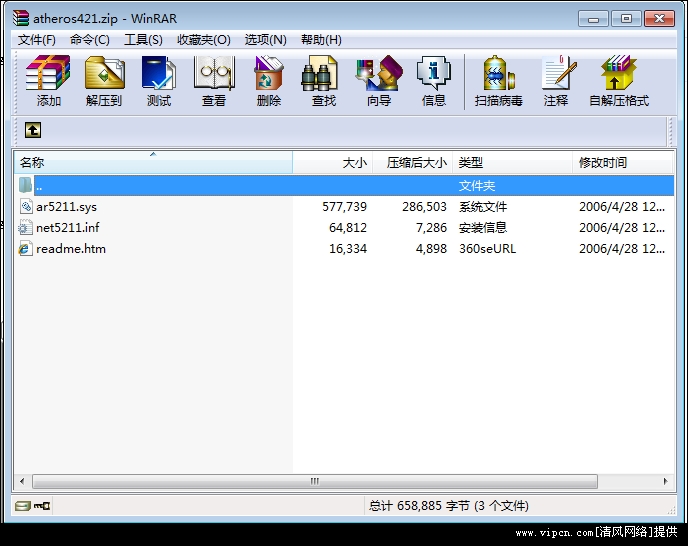The image size is (688, 546).
Task: Open the 文件(F) menu
Action: click(x=36, y=40)
